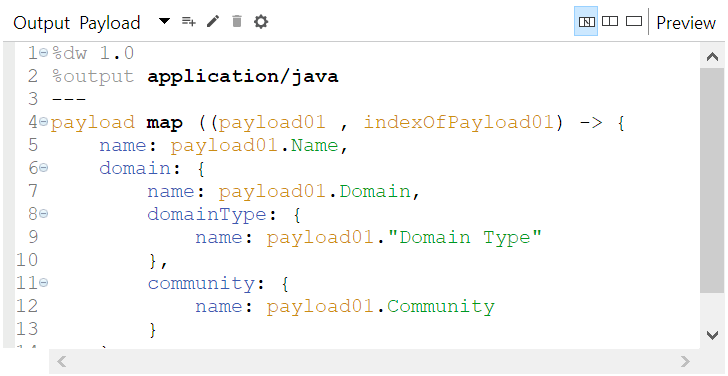Click the vertical scrollbar thumb
728x376 pixels.
[x=712, y=180]
